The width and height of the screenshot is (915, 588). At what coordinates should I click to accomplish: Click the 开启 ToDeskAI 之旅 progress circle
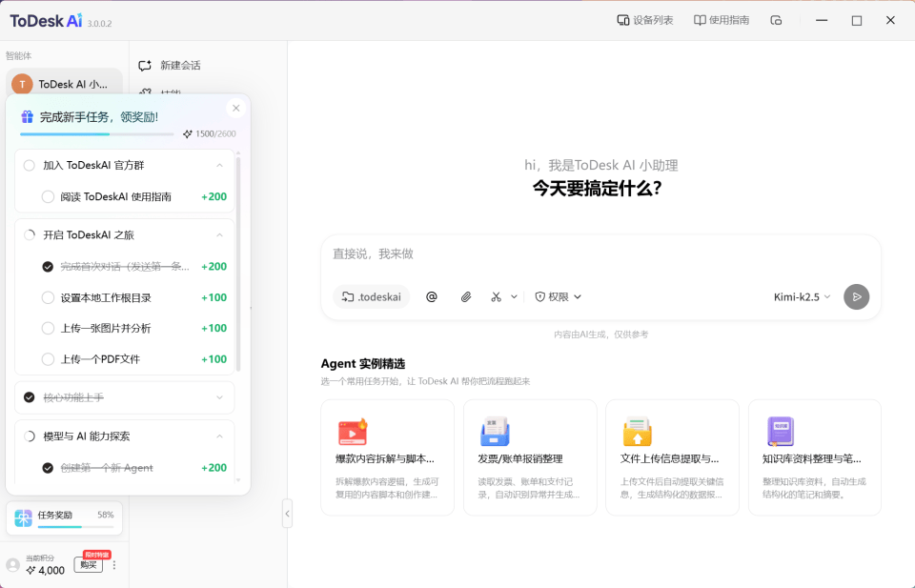pyautogui.click(x=29, y=235)
